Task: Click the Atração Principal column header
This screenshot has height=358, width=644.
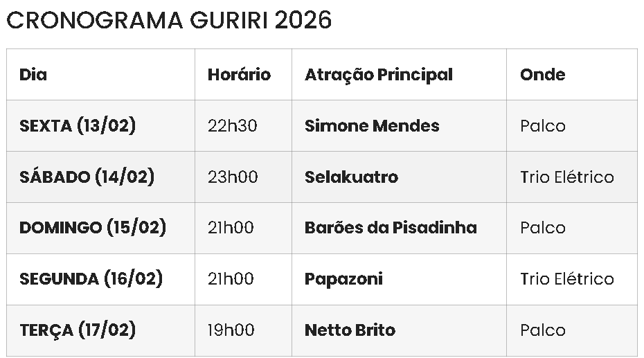Action: (378, 75)
